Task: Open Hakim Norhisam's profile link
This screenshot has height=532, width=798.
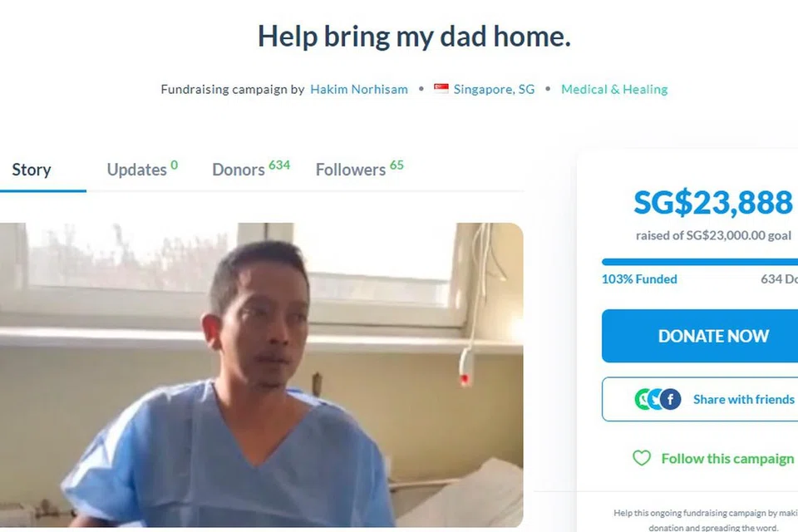Action: pos(359,89)
